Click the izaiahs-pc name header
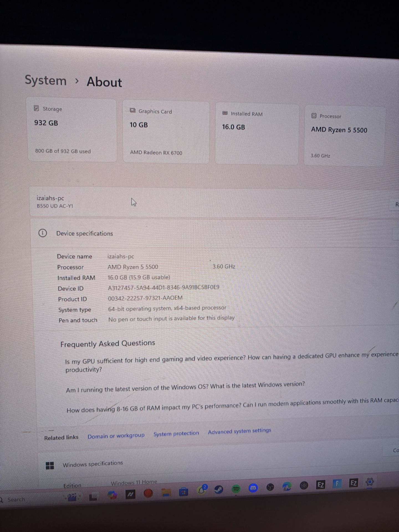Viewport: 399px width, 532px height. coord(50,198)
